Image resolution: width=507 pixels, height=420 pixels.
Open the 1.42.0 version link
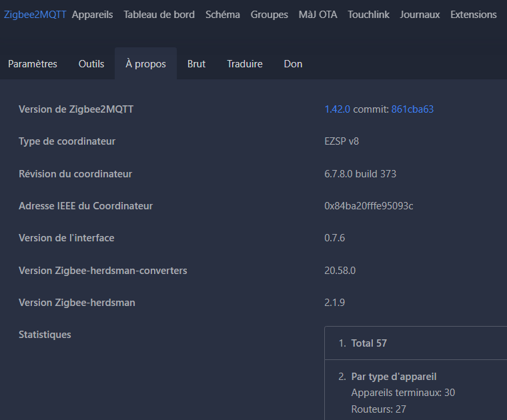[x=337, y=109]
